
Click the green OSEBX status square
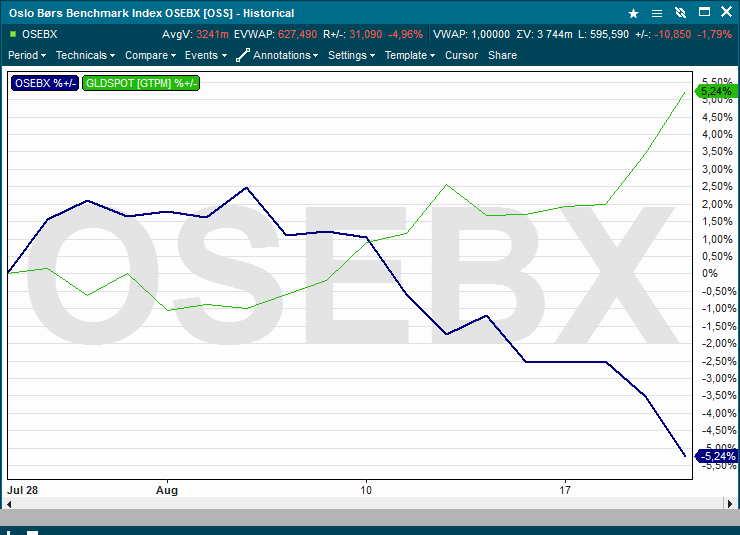[x=13, y=34]
